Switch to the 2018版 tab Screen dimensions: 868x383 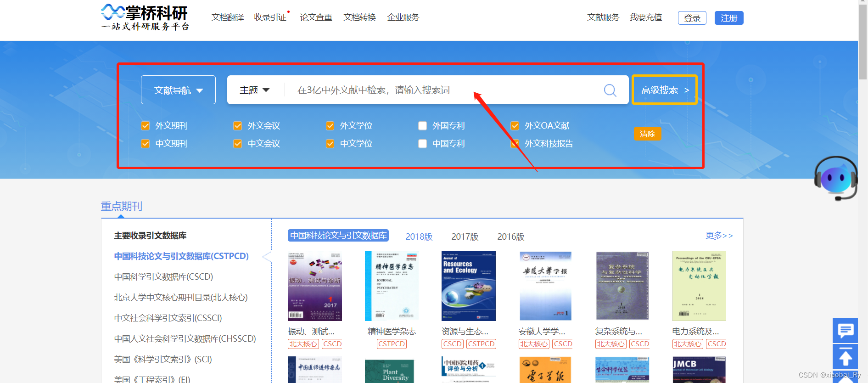coord(419,237)
